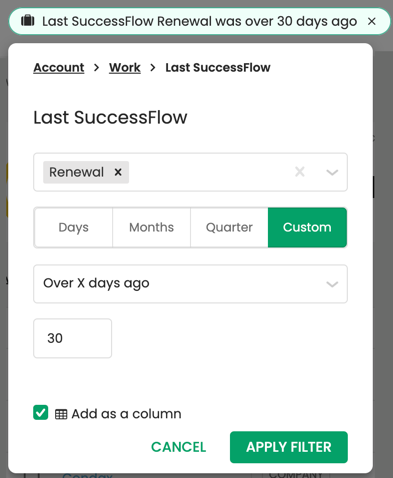Click the briefcase icon in filter chip
Image resolution: width=393 pixels, height=478 pixels.
pyautogui.click(x=28, y=21)
